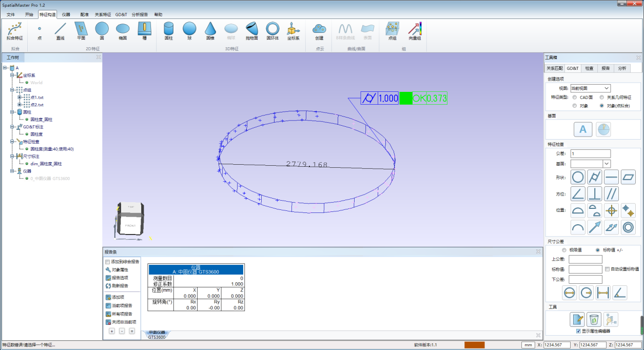Viewport: 644px width, 350px height.
Task: Toggle the 显示属性编辑器 checkbox
Action: [579, 331]
